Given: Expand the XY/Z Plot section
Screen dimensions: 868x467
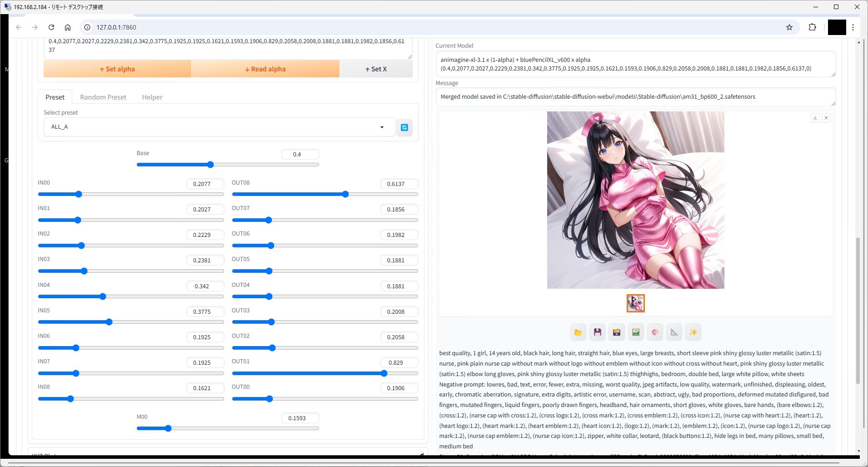Looking at the screenshot, I should 227,455.
